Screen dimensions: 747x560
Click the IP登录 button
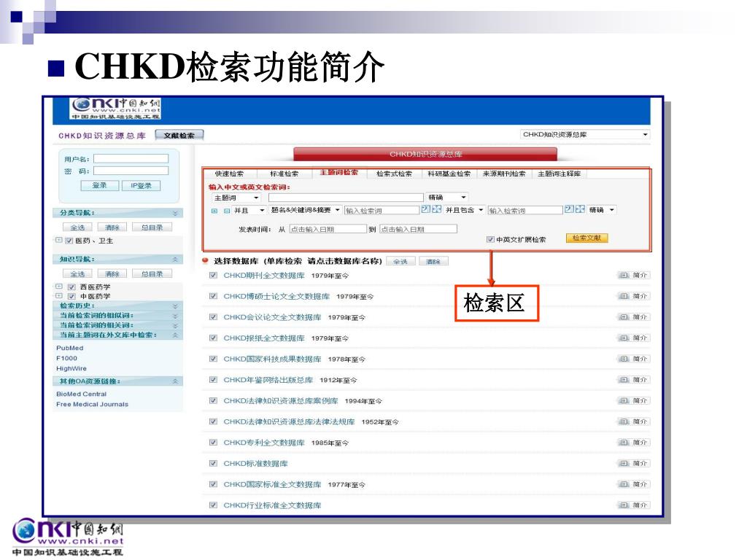point(141,186)
